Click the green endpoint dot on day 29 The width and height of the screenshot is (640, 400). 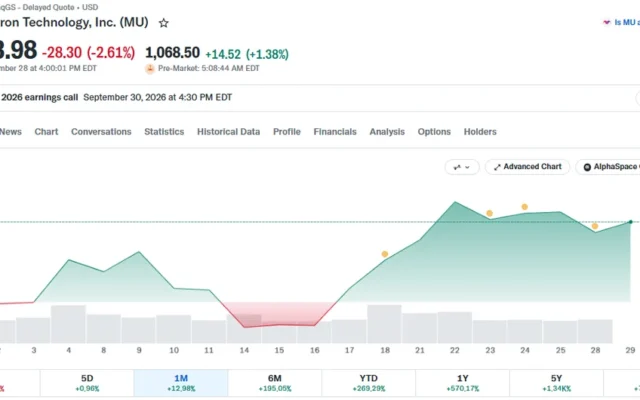pos(631,222)
